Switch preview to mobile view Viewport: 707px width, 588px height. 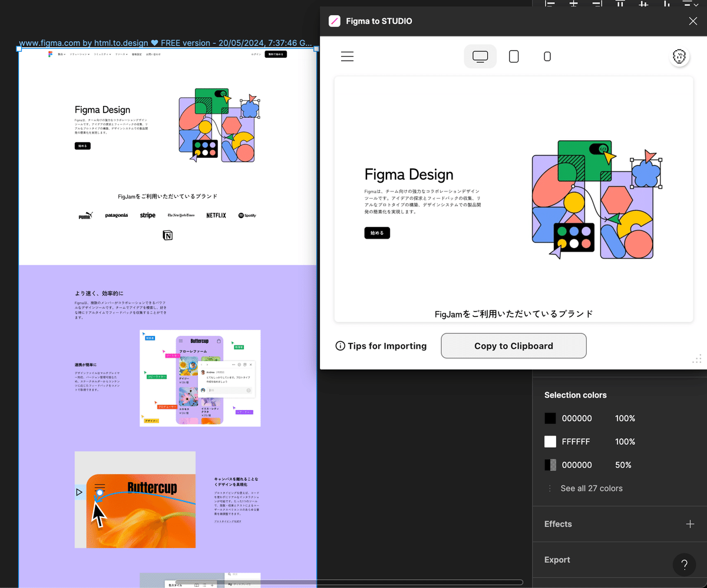point(547,57)
